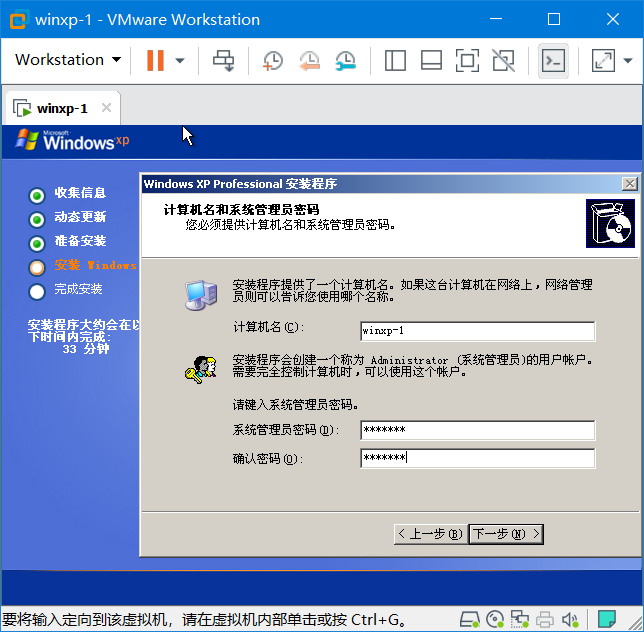Close the VMware Workstation window
The height and width of the screenshot is (632, 644).
point(613,19)
